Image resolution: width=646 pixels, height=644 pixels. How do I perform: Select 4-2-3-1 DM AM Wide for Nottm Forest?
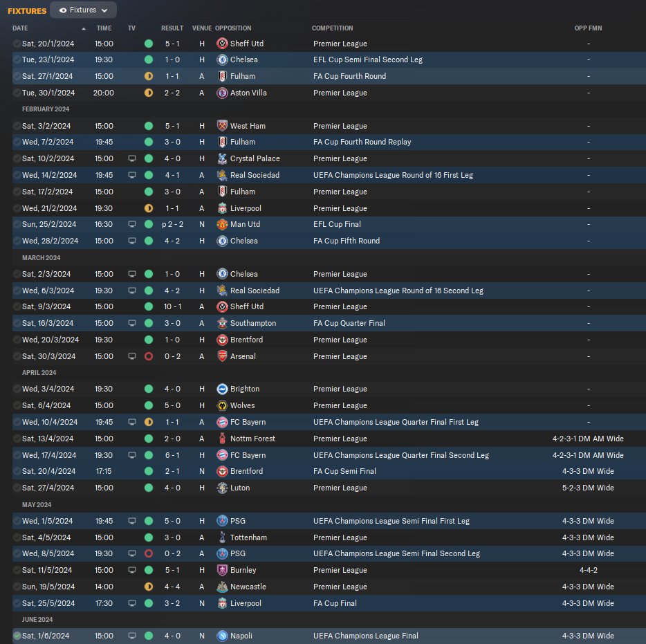[589, 439]
